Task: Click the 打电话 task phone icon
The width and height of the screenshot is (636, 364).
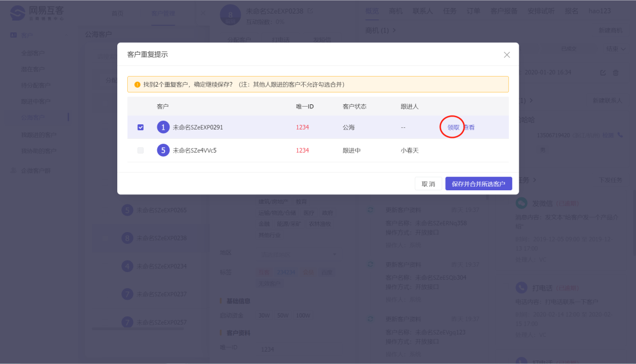Action: point(521,287)
